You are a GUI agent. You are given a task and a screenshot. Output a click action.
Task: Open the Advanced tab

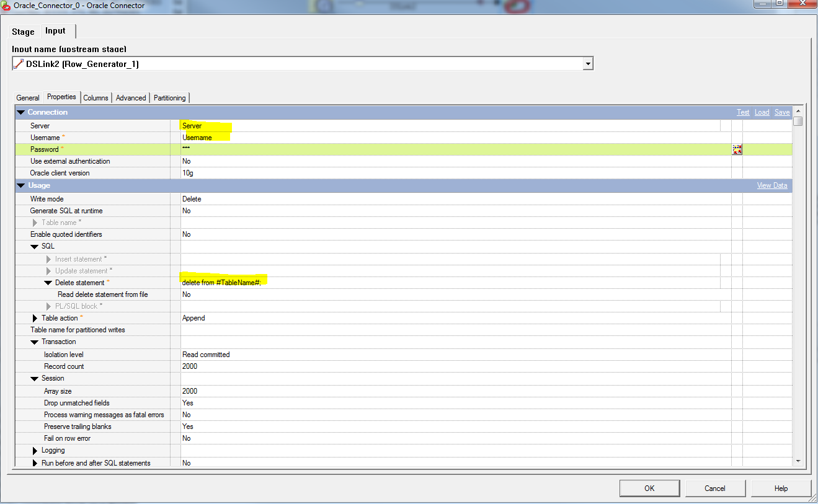coord(131,98)
